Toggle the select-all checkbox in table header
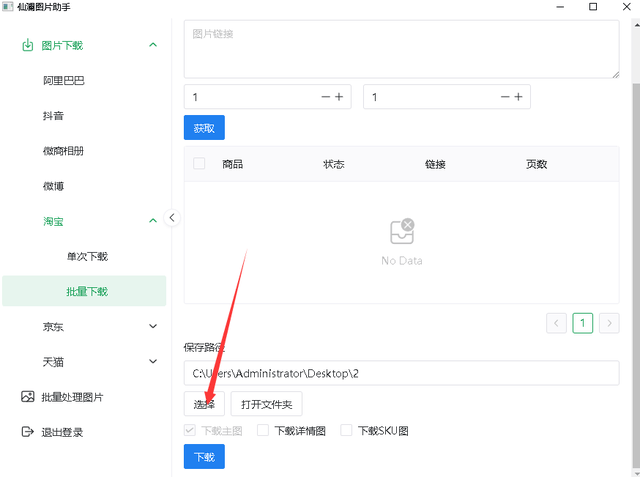The height and width of the screenshot is (477, 640). 199,164
